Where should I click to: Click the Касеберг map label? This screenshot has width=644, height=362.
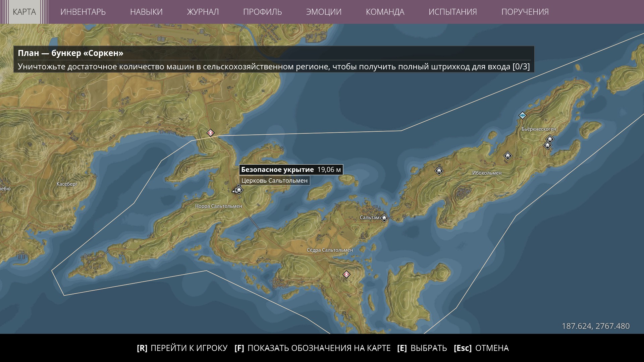coord(67,184)
